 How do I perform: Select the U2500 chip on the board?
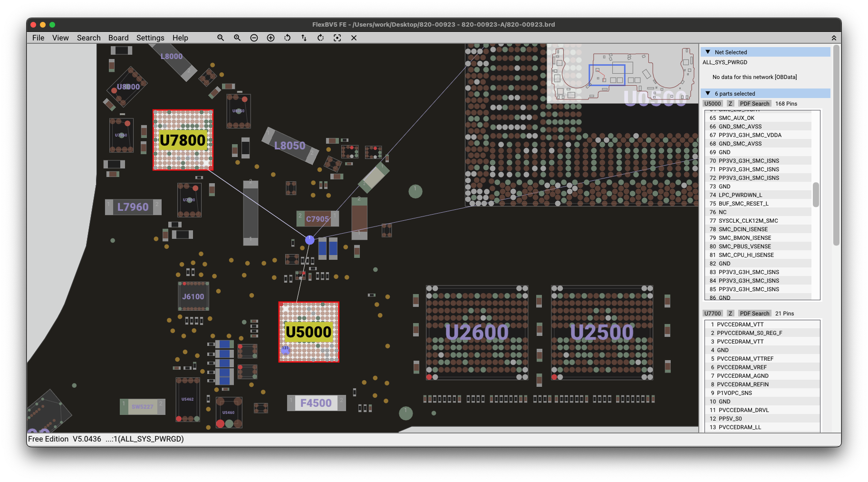point(602,332)
